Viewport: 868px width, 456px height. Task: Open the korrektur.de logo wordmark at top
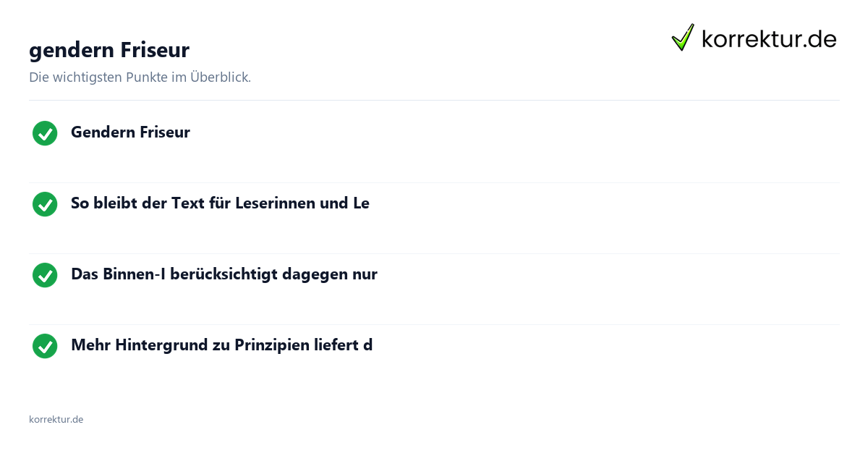(x=769, y=38)
